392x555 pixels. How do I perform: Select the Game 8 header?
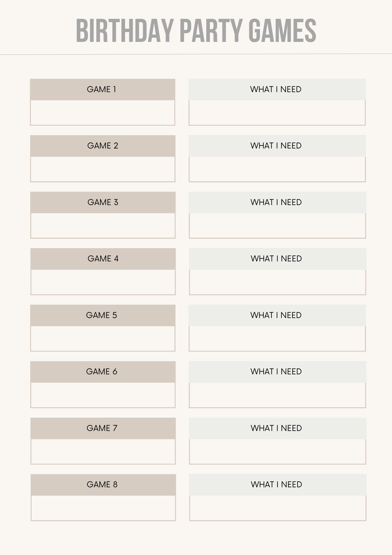tap(103, 485)
